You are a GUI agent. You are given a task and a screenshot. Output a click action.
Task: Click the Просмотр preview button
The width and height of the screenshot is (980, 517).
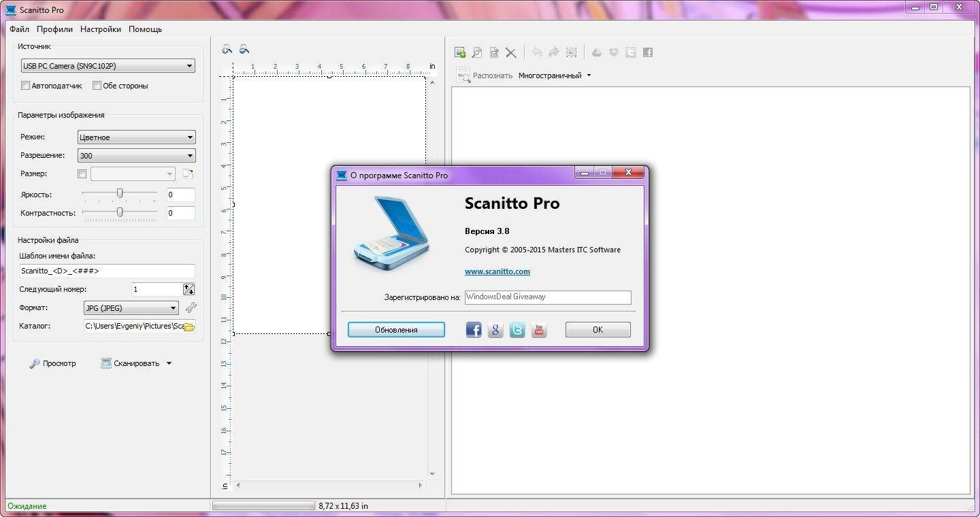tap(52, 363)
